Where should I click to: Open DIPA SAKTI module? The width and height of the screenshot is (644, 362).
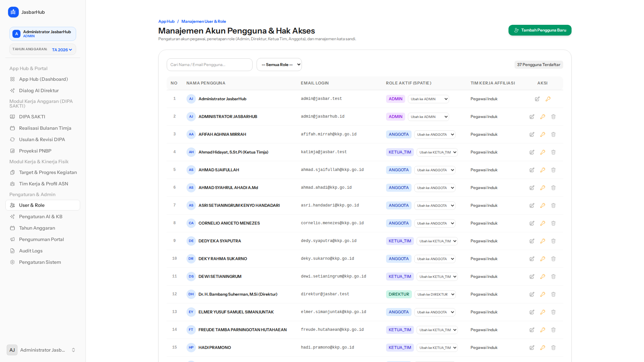[43, 117]
